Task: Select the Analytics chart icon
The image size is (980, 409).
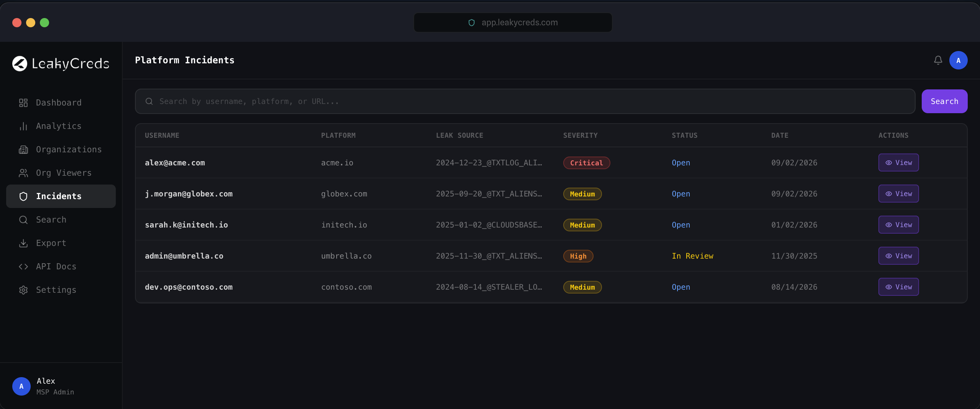Action: pyautogui.click(x=23, y=126)
